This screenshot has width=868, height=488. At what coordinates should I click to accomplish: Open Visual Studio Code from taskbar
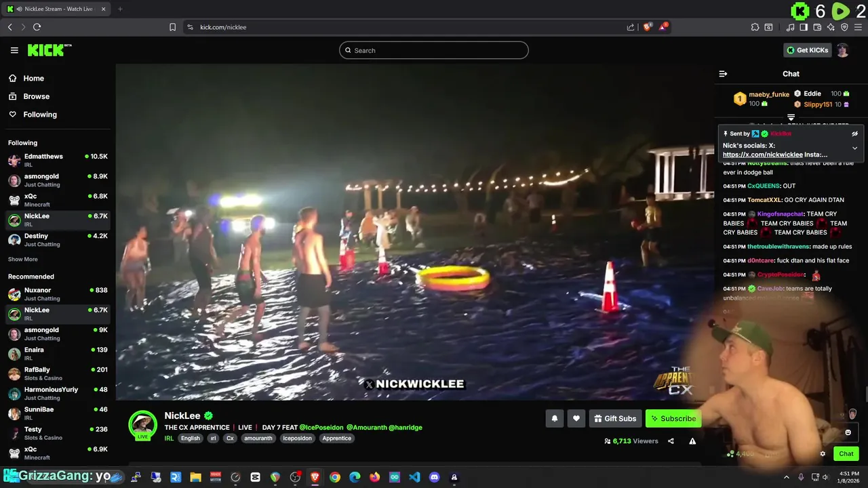pyautogui.click(x=414, y=477)
